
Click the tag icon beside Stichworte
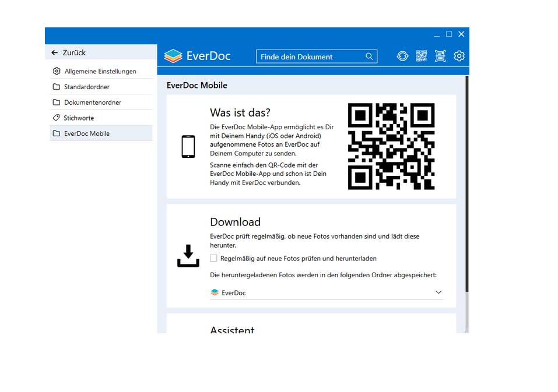click(x=56, y=118)
